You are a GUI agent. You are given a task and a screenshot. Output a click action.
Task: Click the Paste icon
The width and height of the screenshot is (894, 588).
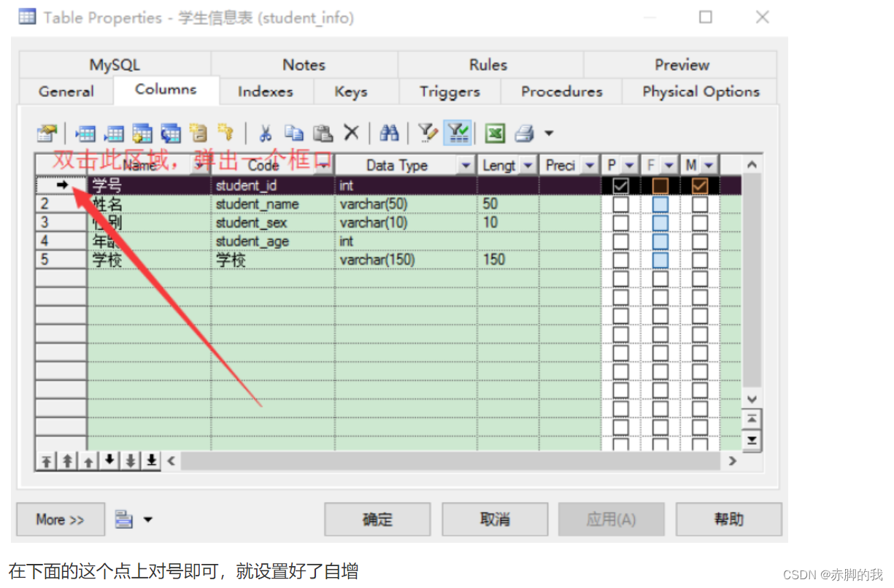coord(323,132)
